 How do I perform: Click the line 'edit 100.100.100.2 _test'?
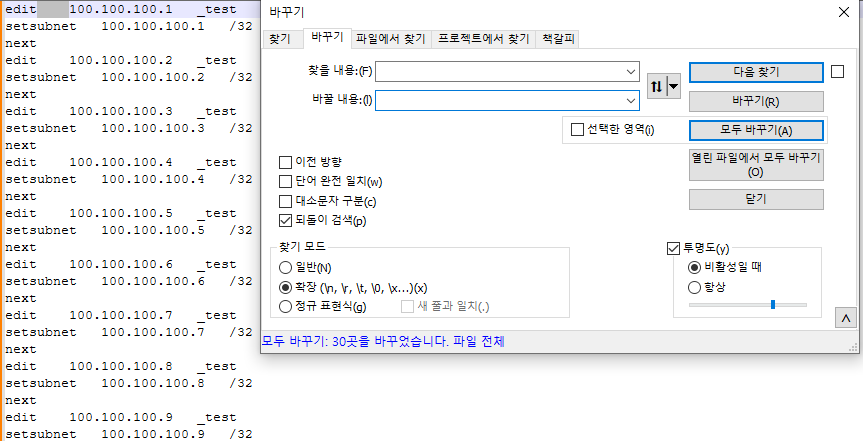[121, 60]
